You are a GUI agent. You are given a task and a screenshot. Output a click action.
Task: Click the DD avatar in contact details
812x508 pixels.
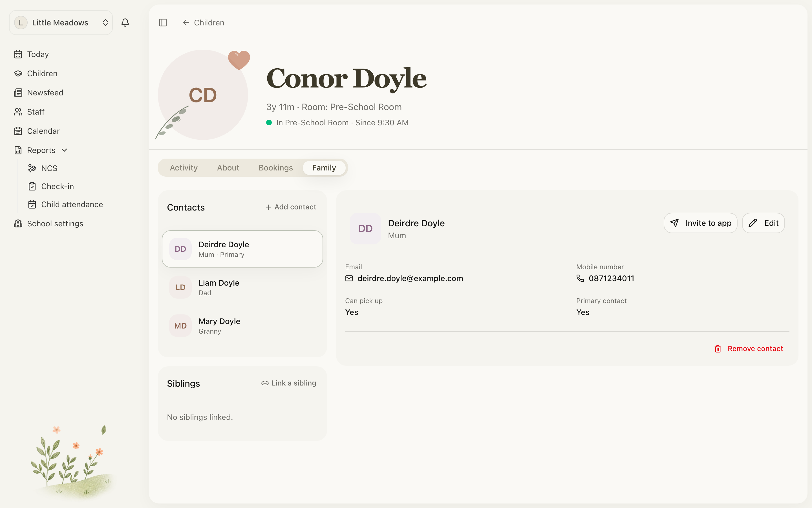365,229
